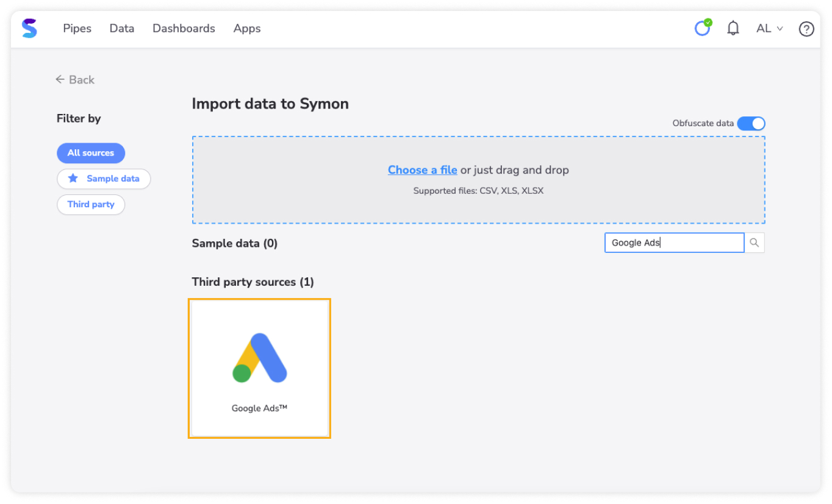Open the sync status indicator icon
832x504 pixels.
pyautogui.click(x=703, y=28)
